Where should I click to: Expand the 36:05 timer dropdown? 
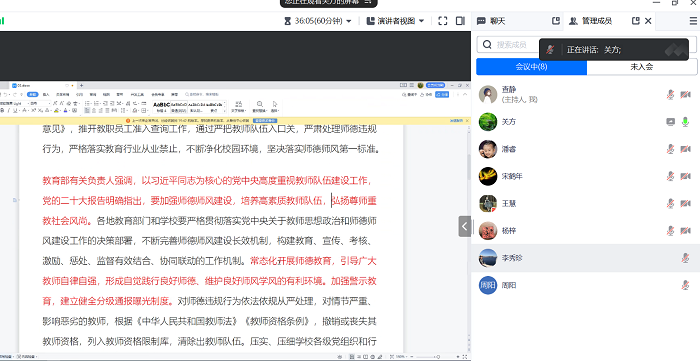[349, 21]
